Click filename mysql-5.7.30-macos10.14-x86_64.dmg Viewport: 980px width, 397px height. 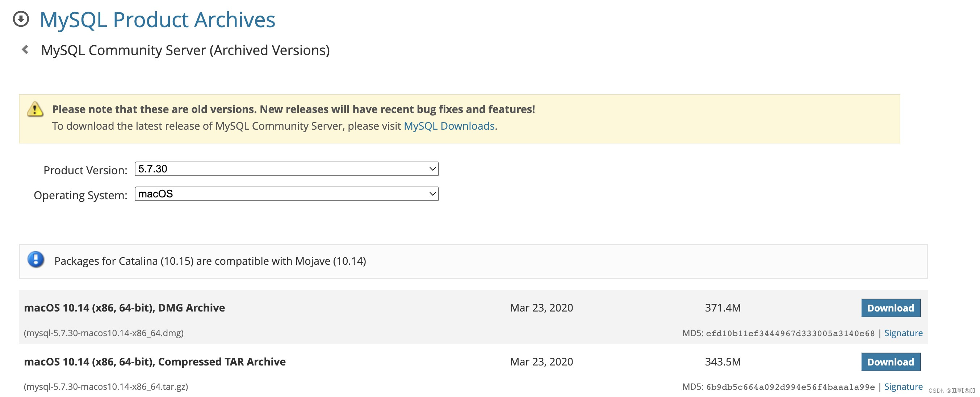pos(104,333)
